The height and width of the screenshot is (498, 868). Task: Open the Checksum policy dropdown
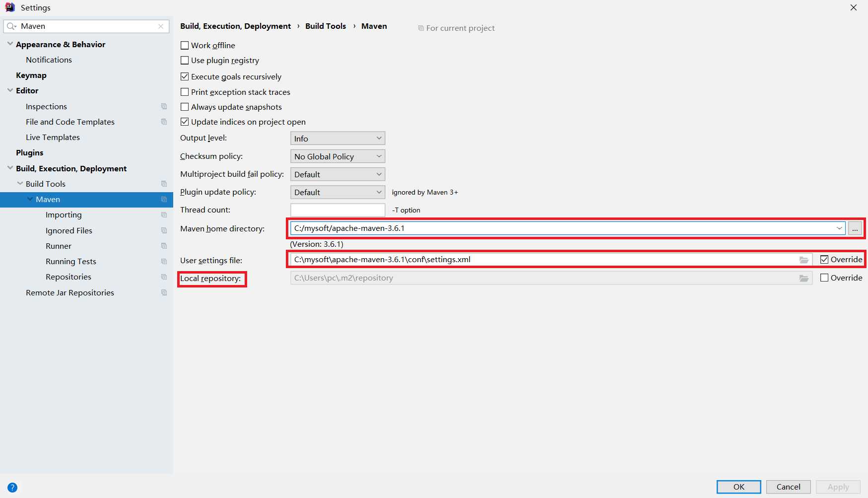(337, 156)
